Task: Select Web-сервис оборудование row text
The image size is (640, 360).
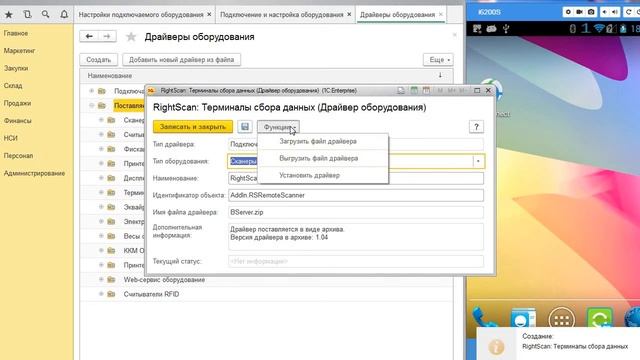Action: [x=164, y=280]
